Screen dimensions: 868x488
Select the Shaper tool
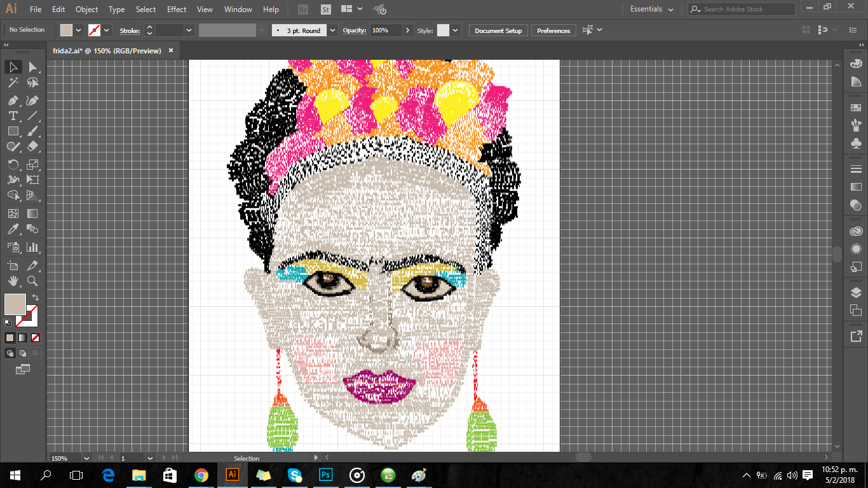pyautogui.click(x=13, y=147)
